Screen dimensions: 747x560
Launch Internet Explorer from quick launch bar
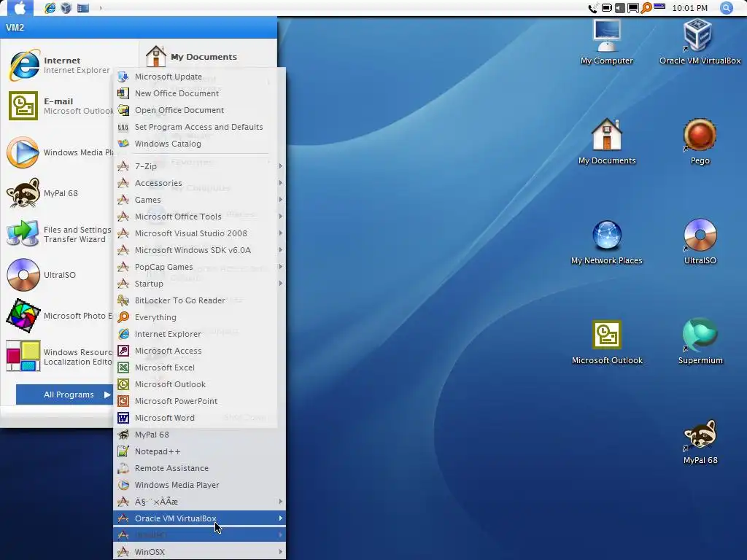[50, 7]
